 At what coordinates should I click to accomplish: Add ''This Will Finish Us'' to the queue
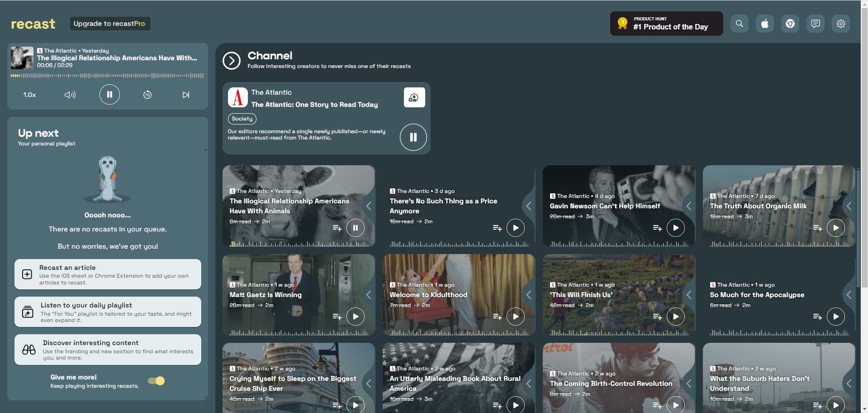657,317
